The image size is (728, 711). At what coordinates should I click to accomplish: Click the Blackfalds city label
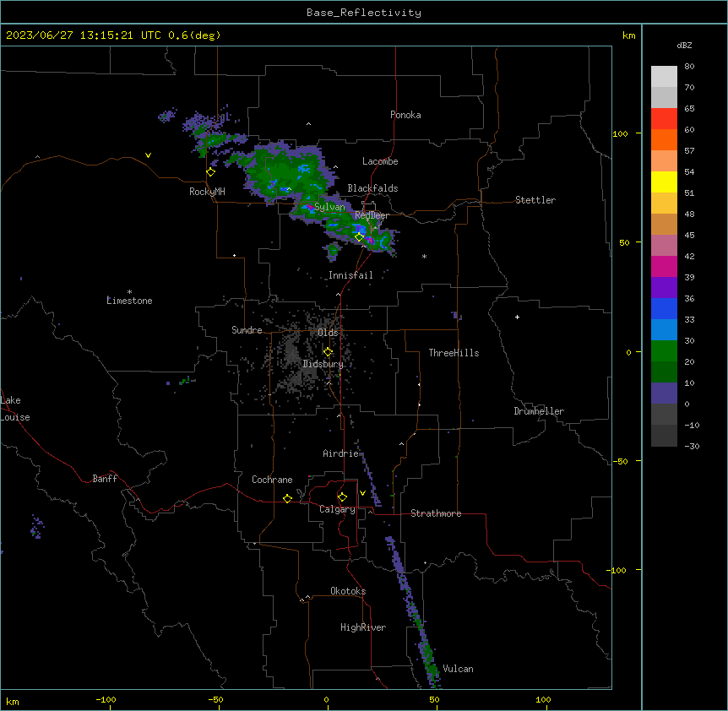tap(372, 188)
